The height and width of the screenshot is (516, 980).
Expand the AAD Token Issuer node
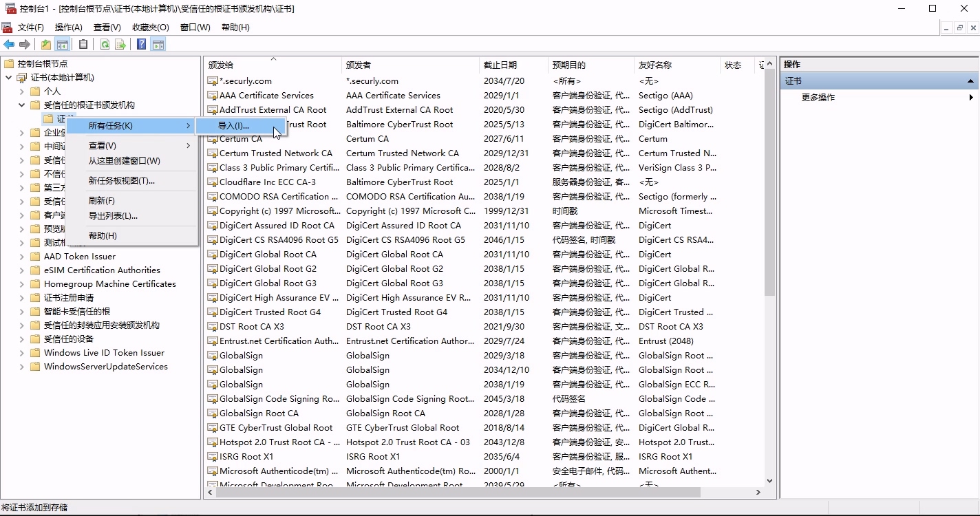[21, 256]
